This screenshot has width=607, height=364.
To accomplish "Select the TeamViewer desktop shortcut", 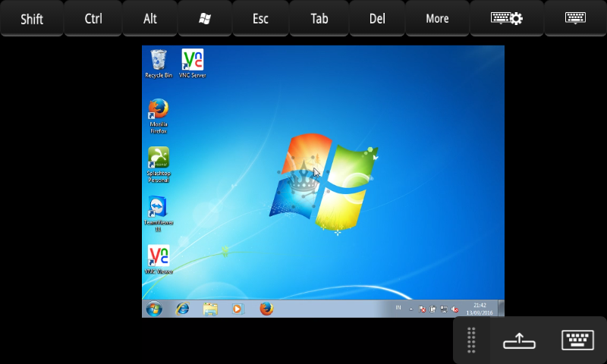I will 159,214.
